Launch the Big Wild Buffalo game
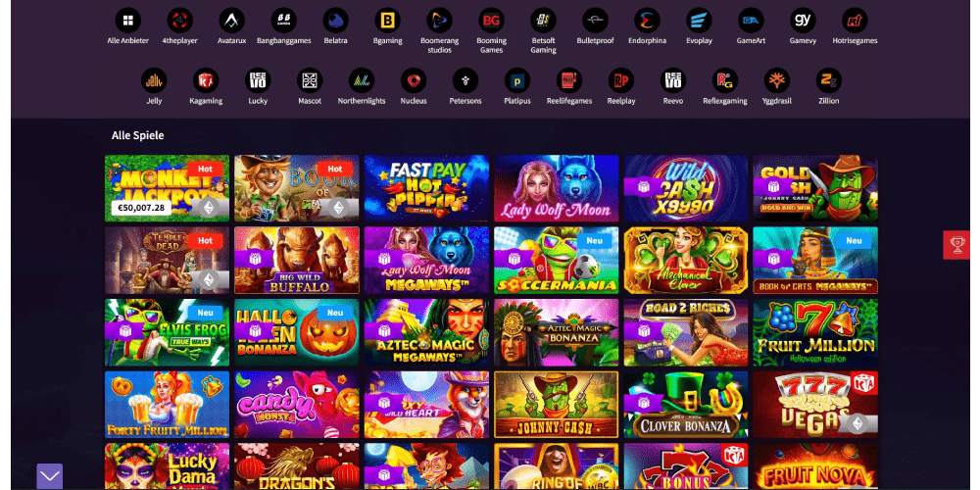 coord(297,261)
